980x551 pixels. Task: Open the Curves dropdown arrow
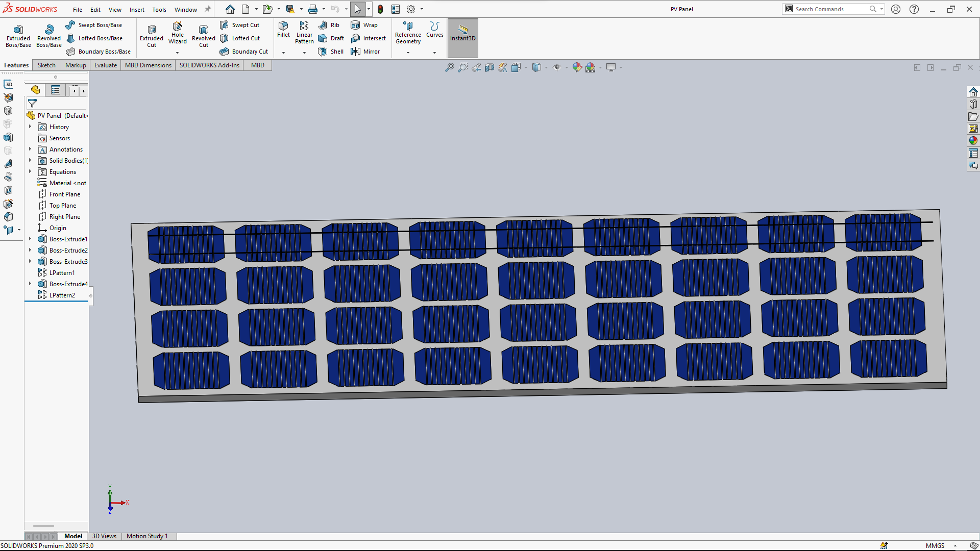click(x=435, y=53)
